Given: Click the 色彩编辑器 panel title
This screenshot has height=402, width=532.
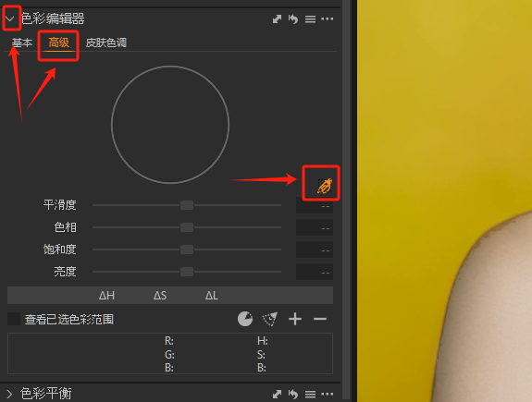Looking at the screenshot, I should (x=53, y=18).
